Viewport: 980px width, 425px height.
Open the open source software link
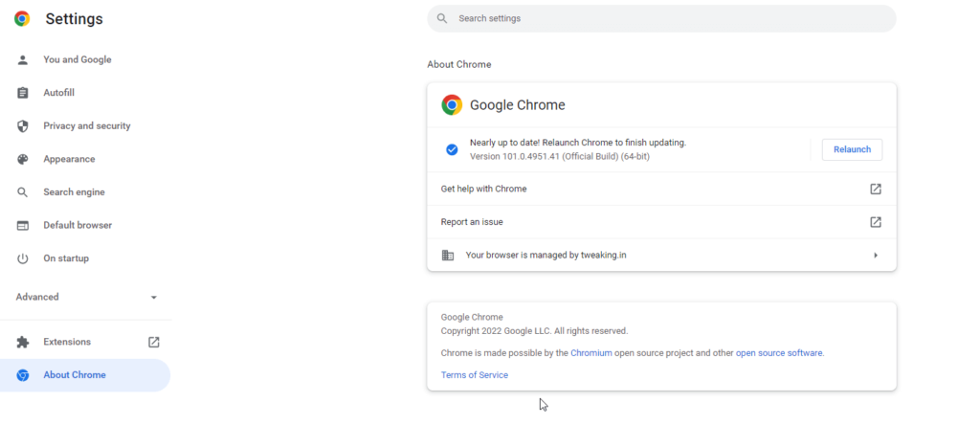(779, 353)
